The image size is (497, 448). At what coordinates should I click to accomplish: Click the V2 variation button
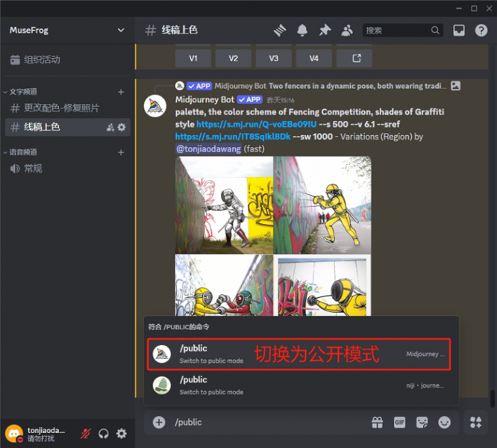234,58
